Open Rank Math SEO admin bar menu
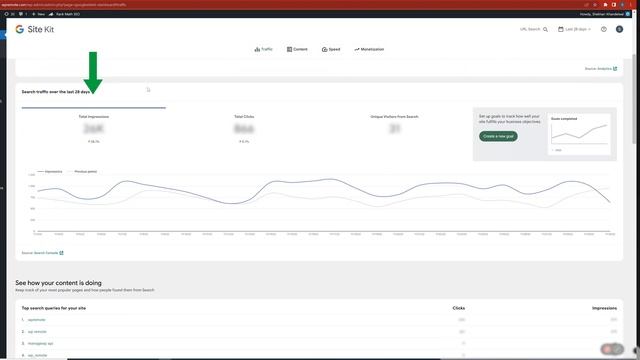This screenshot has width=640, height=360. [64, 14]
